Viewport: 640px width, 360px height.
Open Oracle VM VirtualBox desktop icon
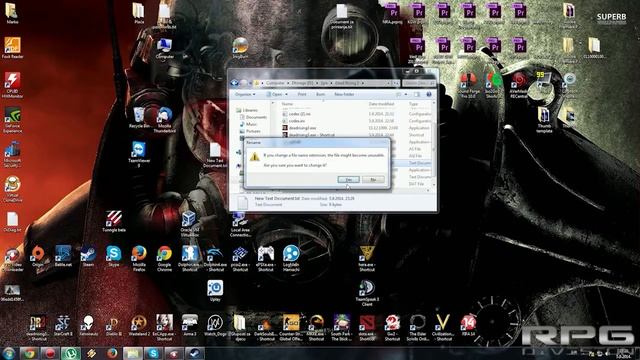click(190, 224)
